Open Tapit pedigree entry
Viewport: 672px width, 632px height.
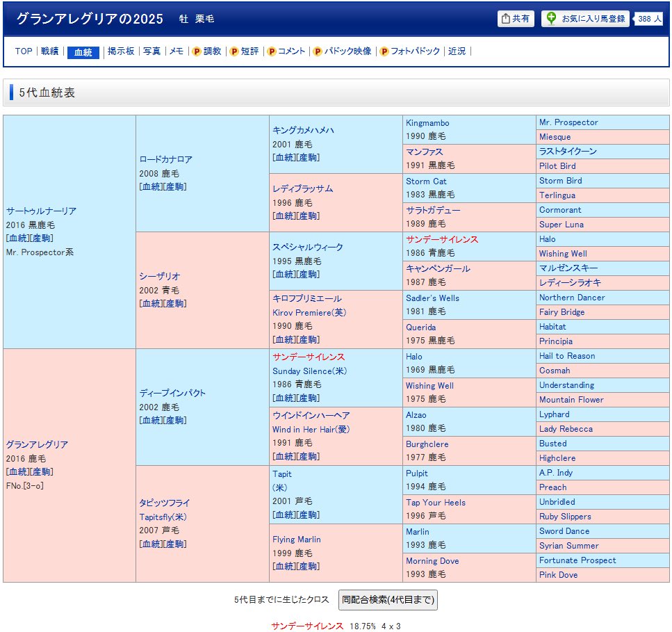coord(282,473)
